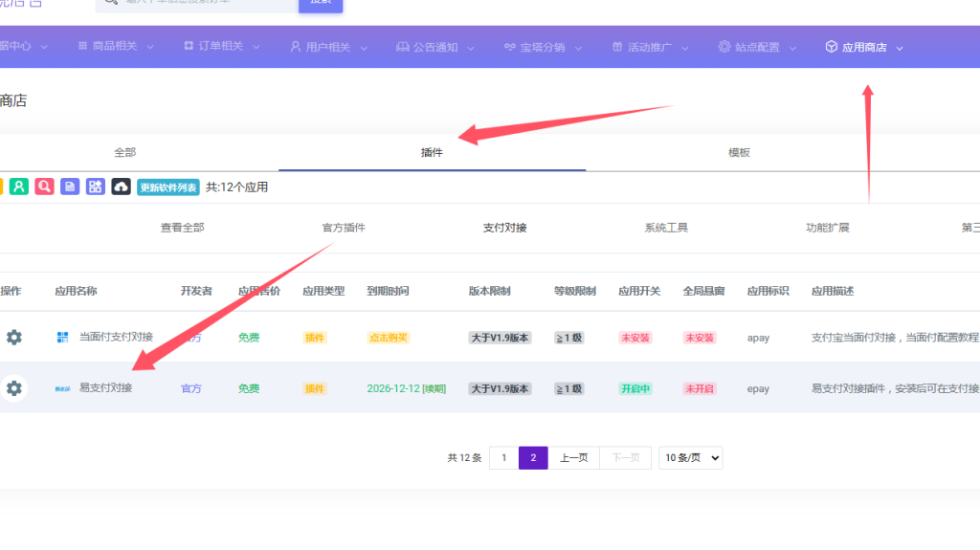
Task: Toggle 未安装 app switch for 当面付支付对接
Action: 635,338
